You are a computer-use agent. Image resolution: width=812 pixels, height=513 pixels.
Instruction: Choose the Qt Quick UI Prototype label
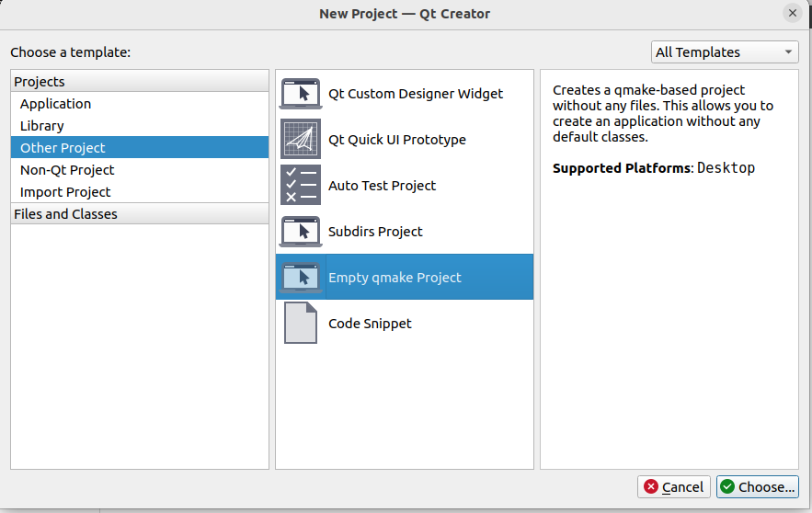pyautogui.click(x=397, y=140)
